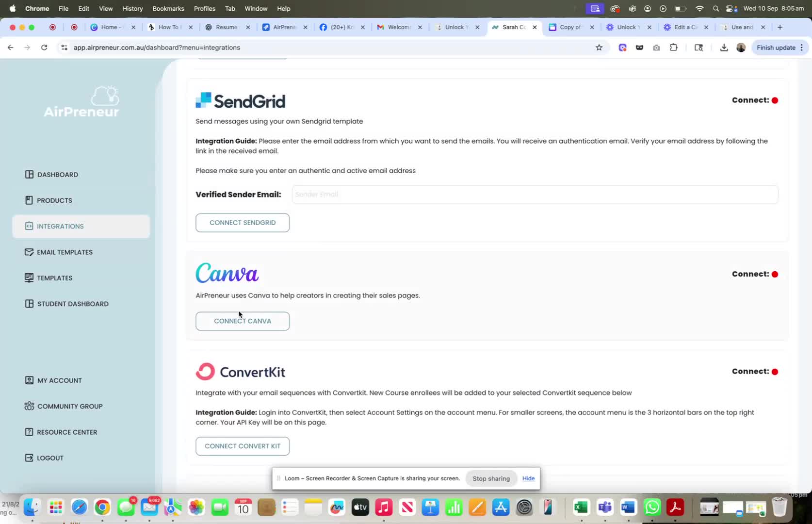Open Community Group link
This screenshot has width=812, height=524.
tap(64, 406)
